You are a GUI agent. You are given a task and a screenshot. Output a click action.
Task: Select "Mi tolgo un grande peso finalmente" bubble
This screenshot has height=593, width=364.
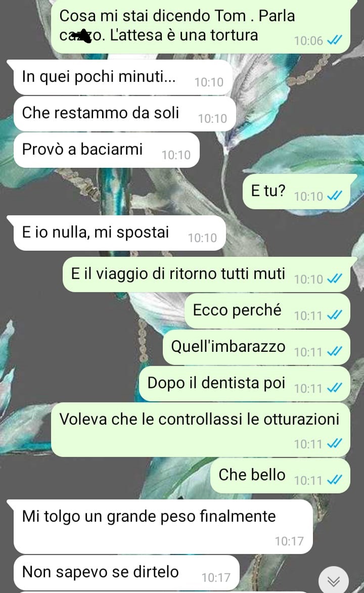[163, 527]
